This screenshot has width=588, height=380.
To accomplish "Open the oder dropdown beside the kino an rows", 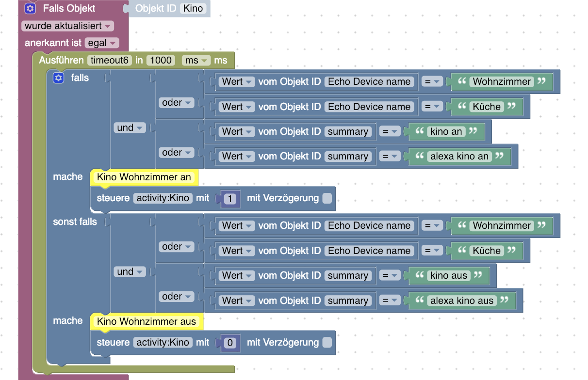I will click(176, 153).
